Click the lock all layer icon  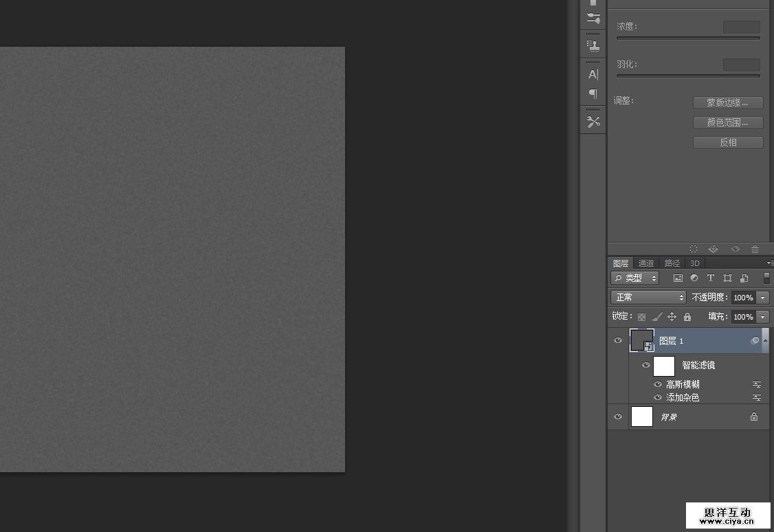(x=687, y=317)
